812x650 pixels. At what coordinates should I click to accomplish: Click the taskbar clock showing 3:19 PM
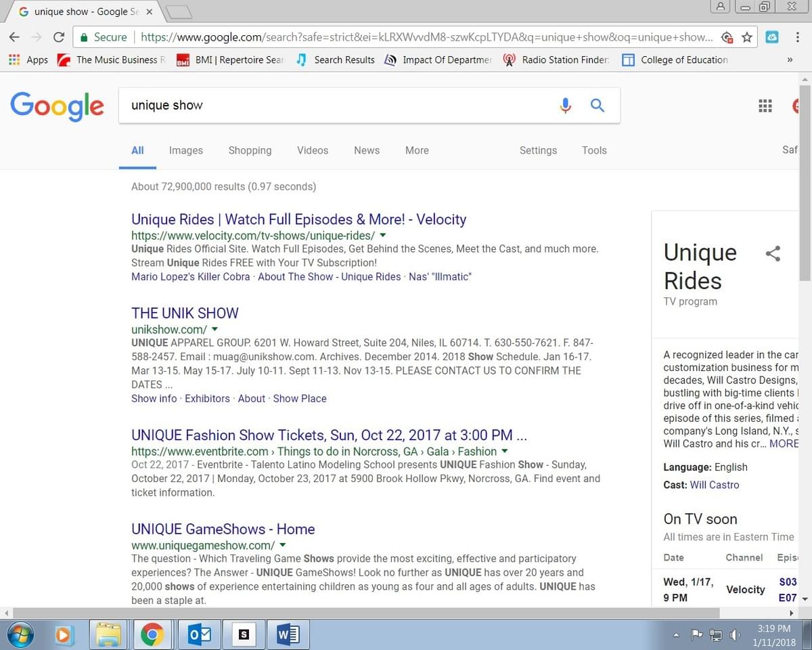[x=775, y=635]
